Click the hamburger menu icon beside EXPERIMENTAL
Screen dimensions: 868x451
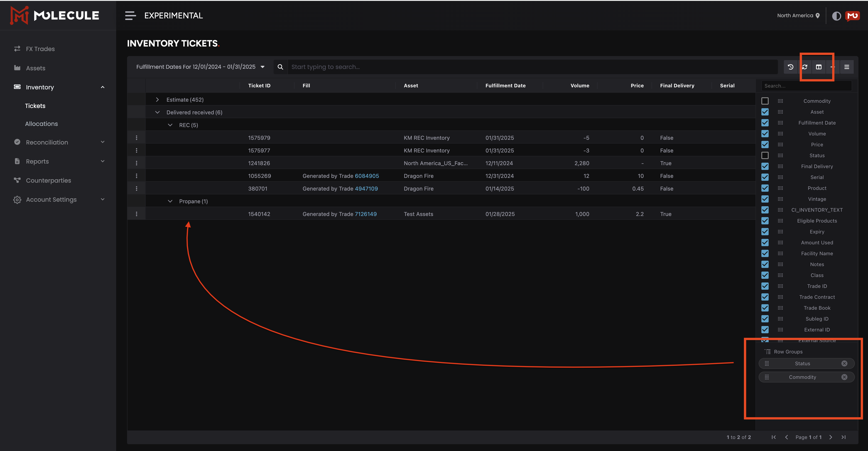tap(130, 15)
